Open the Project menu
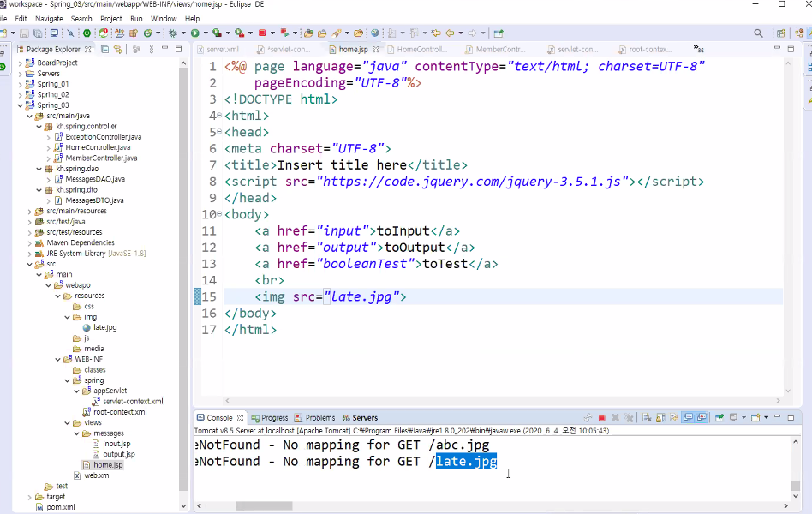 (x=111, y=19)
